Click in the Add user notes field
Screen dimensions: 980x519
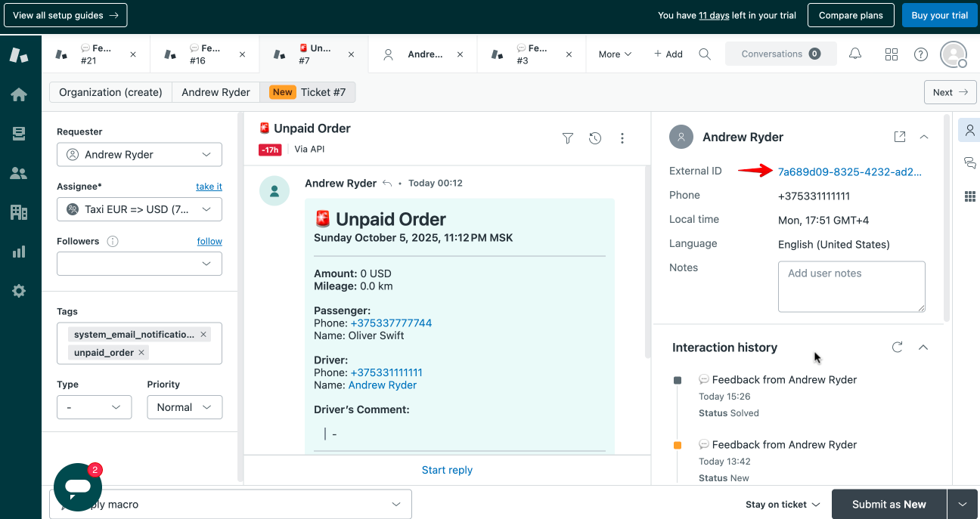coord(851,286)
